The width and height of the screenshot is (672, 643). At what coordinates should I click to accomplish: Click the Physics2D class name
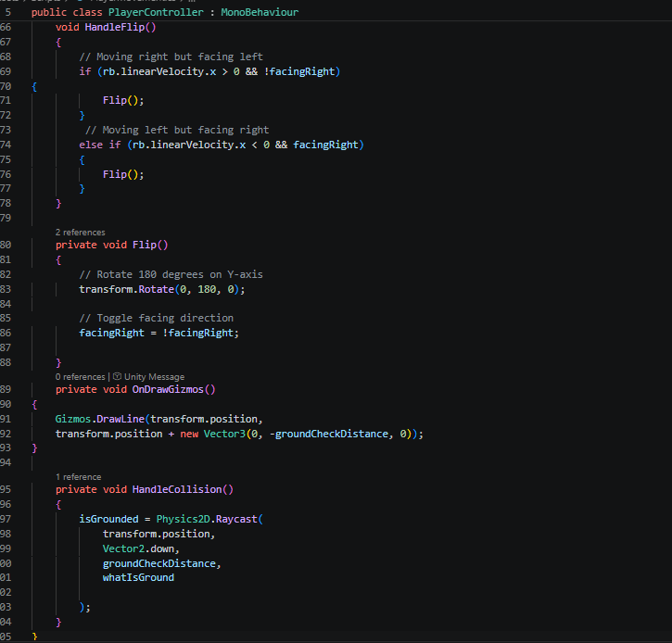click(x=183, y=519)
